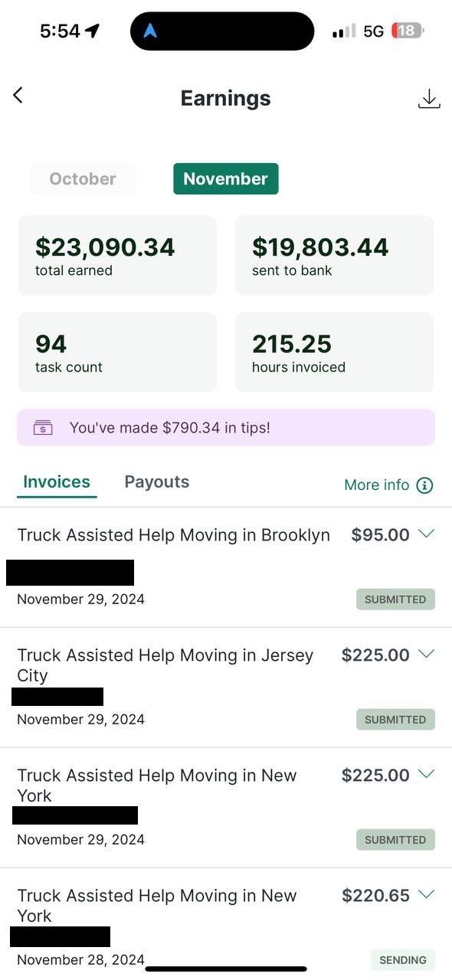Image resolution: width=452 pixels, height=980 pixels.
Task: Tap the money icon in the tips banner
Action: [43, 428]
